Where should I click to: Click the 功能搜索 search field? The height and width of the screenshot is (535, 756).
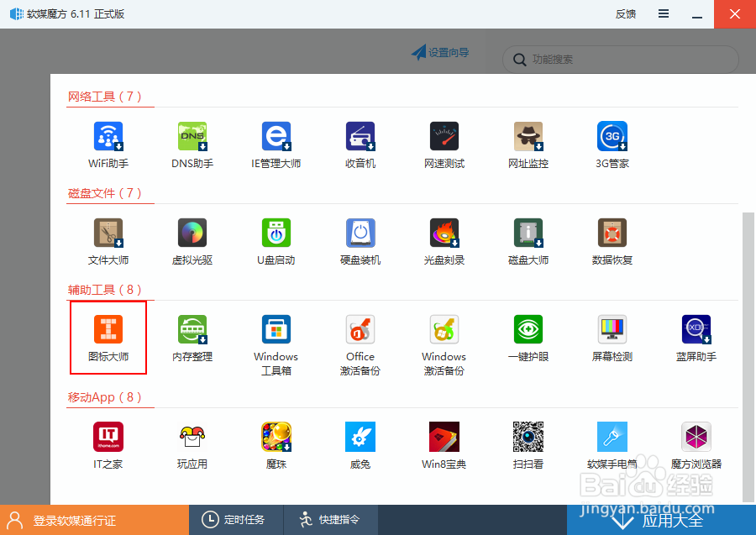pyautogui.click(x=621, y=60)
